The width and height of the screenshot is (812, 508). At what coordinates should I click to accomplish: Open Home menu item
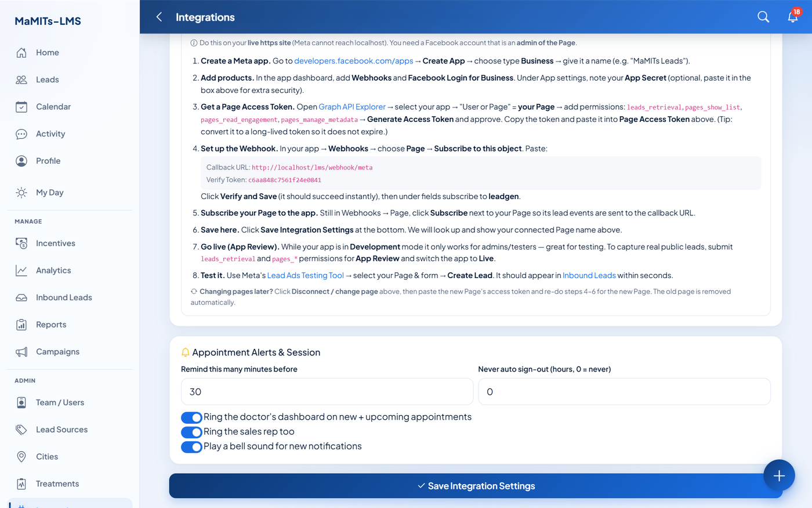tap(70, 52)
